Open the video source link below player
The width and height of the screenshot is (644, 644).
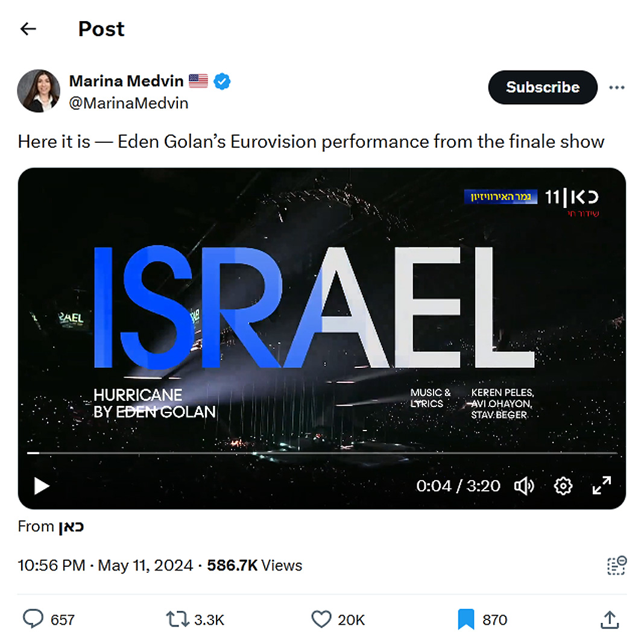click(x=71, y=527)
